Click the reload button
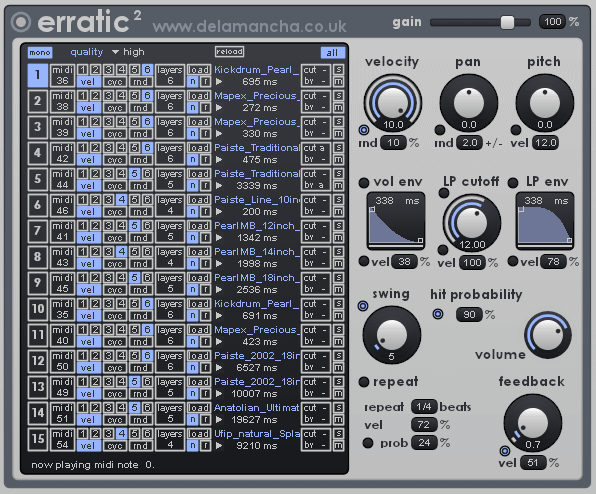This screenshot has width=596, height=494. click(x=230, y=52)
